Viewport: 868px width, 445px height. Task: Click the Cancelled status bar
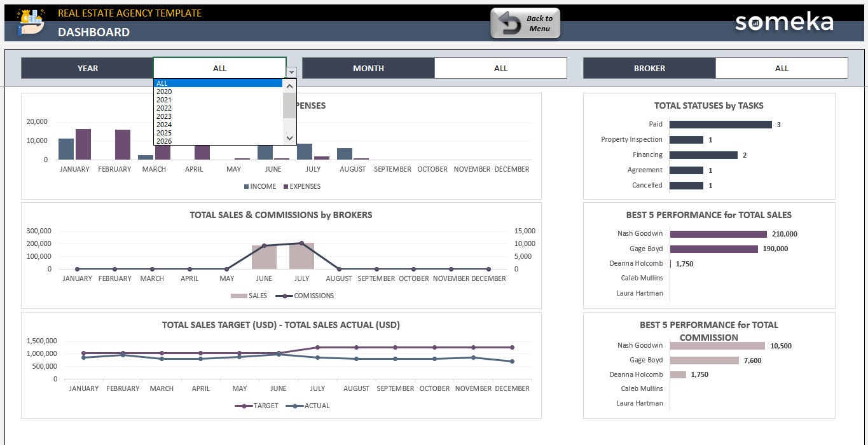point(686,186)
